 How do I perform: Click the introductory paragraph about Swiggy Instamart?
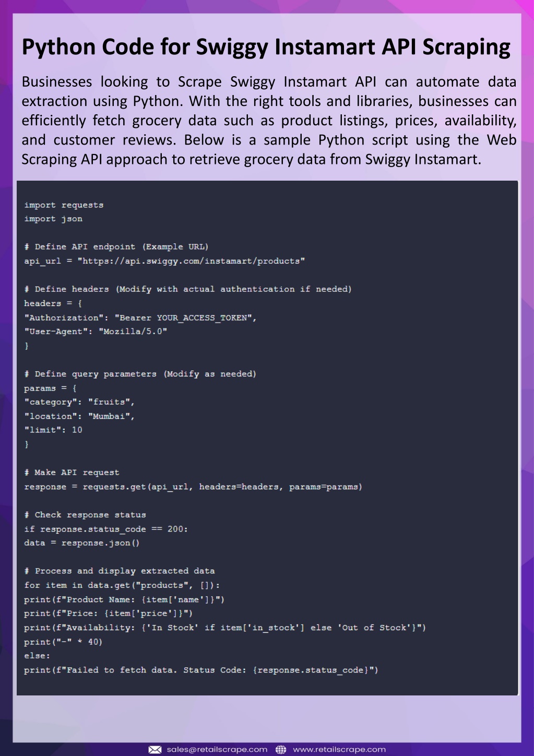coord(269,120)
